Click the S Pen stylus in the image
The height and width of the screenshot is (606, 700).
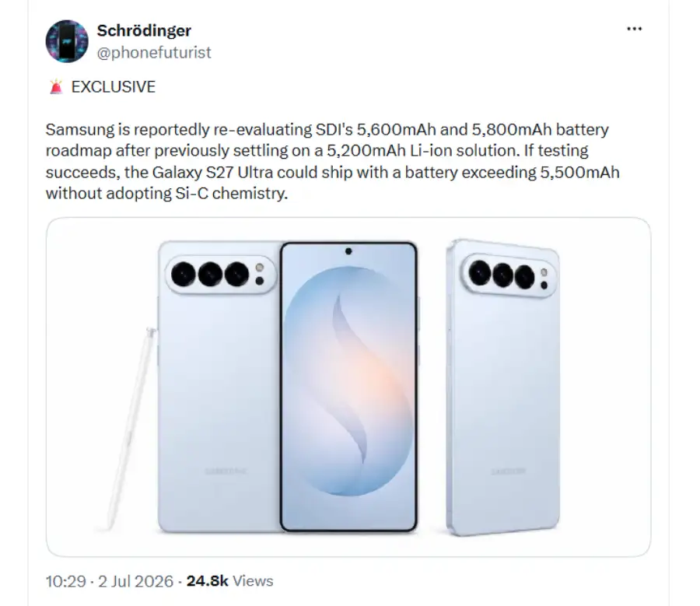click(129, 429)
